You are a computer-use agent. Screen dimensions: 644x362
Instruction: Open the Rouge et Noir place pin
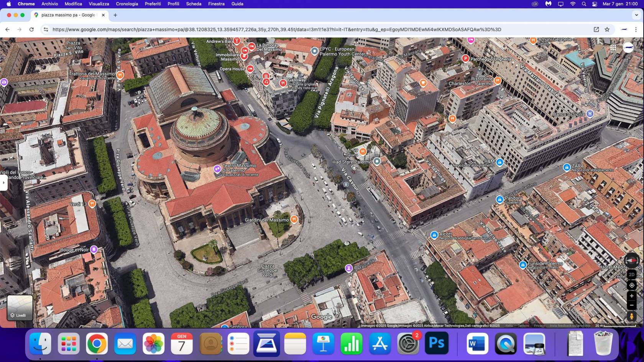pyautogui.click(x=94, y=250)
